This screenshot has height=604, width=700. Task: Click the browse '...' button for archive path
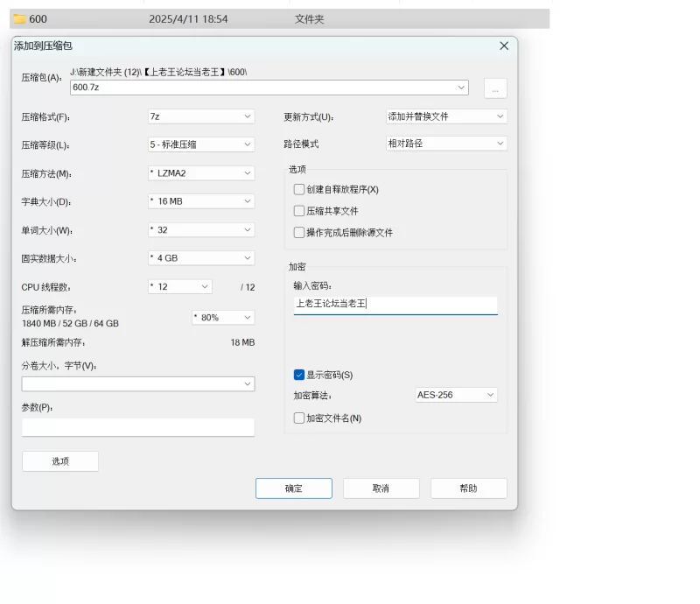[x=495, y=88]
